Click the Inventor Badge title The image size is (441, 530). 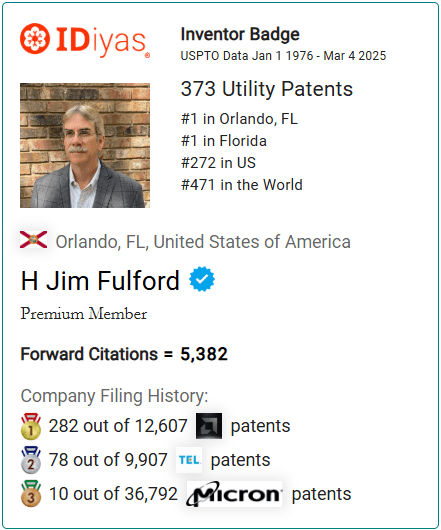tap(240, 34)
